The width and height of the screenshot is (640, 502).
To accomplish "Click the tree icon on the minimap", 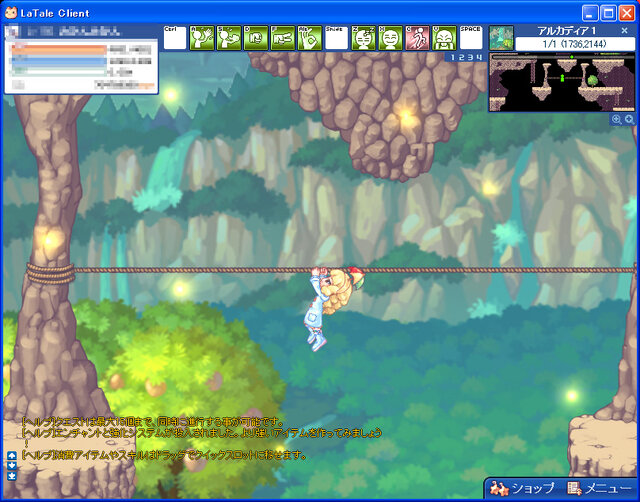I will (x=592, y=80).
